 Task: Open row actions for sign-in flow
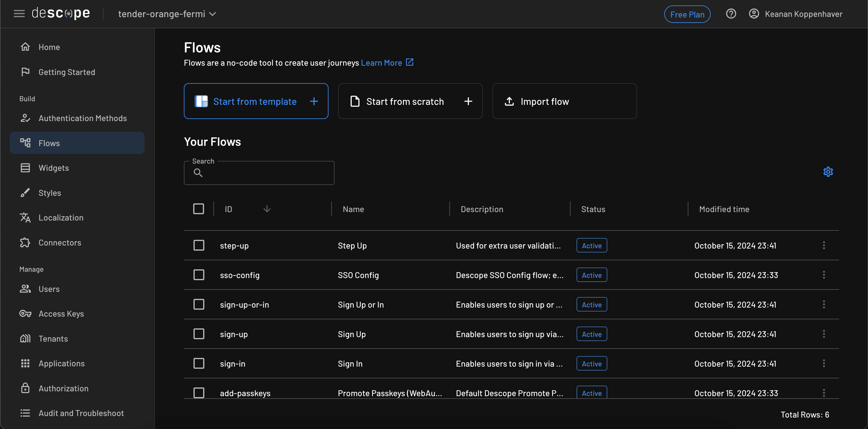823,363
